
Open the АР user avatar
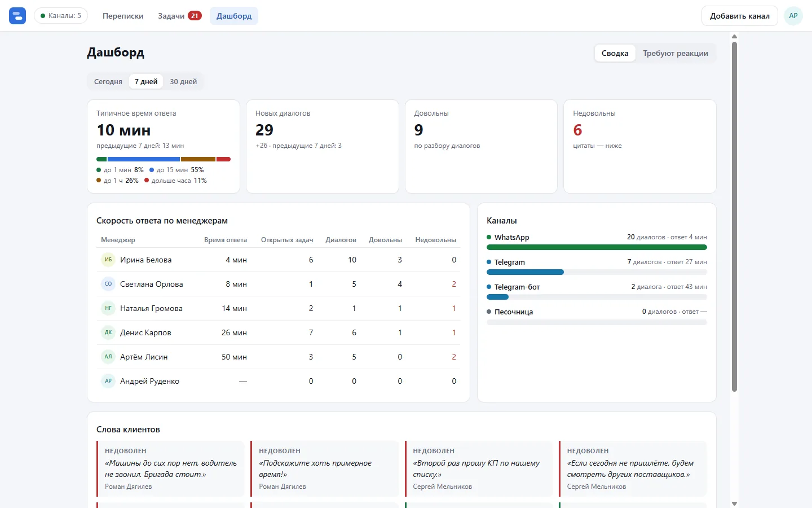pyautogui.click(x=793, y=16)
